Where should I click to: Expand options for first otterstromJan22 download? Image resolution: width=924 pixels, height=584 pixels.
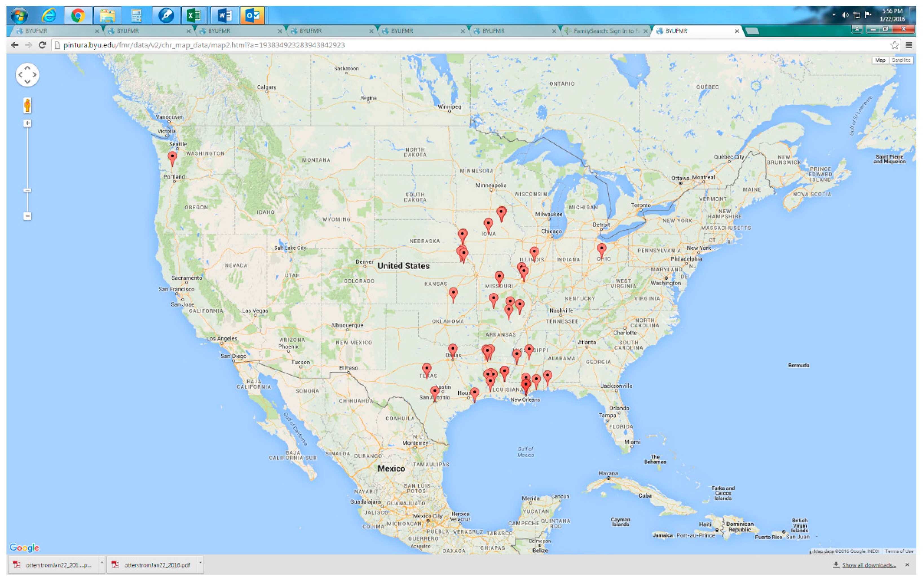tap(102, 564)
